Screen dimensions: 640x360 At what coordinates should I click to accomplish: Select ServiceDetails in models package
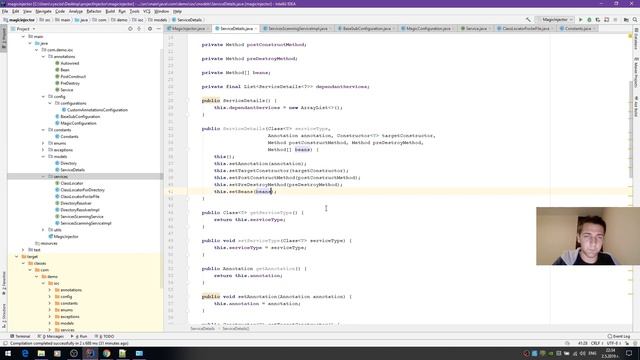(70, 170)
